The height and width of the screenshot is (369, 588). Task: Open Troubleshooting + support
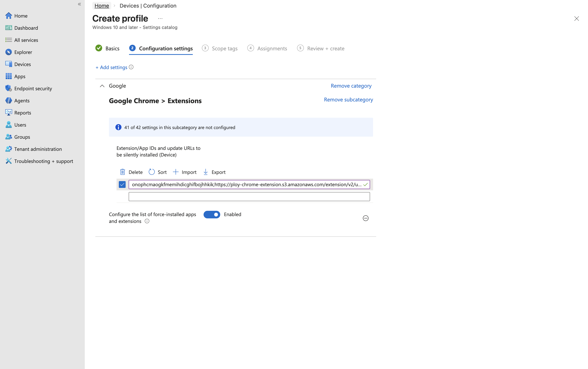[x=44, y=161]
